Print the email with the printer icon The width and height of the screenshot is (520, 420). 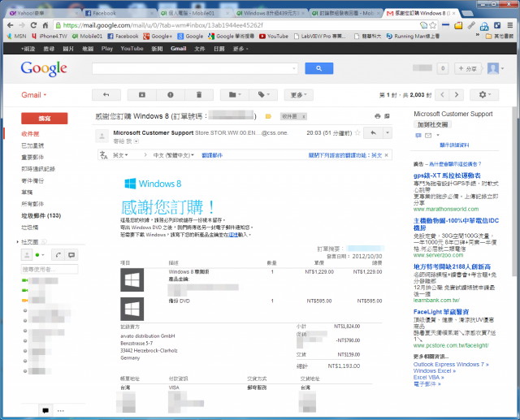(x=377, y=116)
